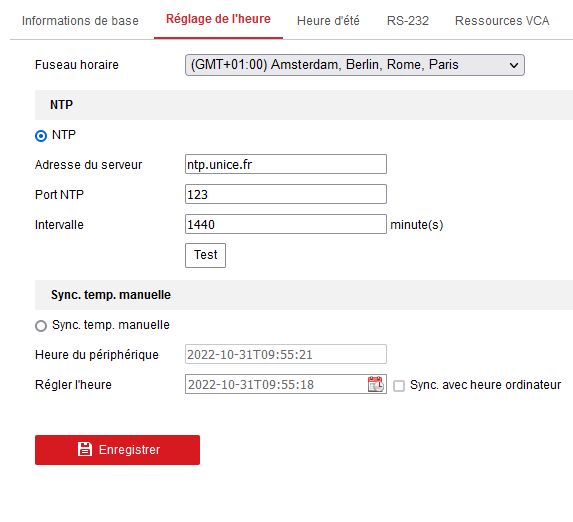Open the Fuseau horaire time zone dropdown
The image size is (573, 522).
(x=354, y=65)
